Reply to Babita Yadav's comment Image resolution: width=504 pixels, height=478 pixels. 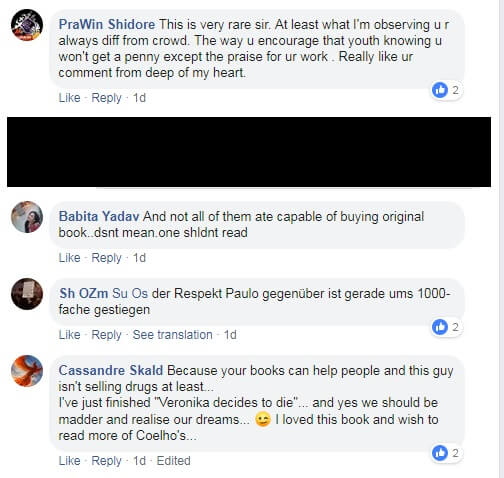(x=106, y=258)
